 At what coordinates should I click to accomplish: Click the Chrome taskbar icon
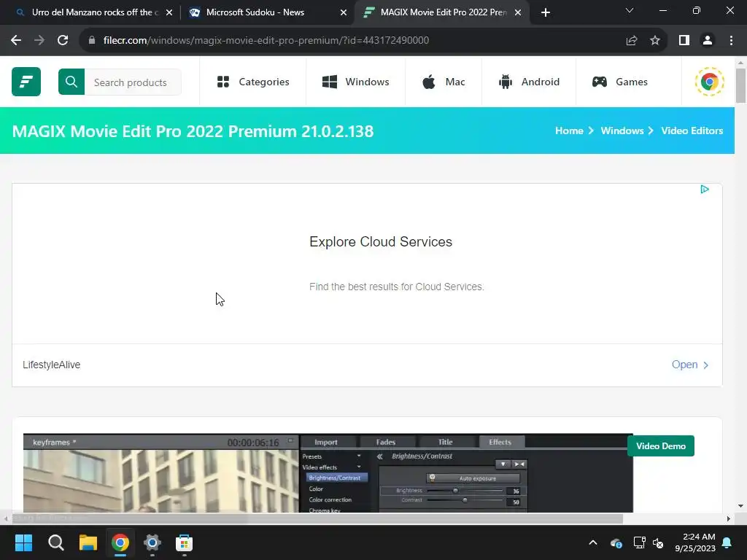click(120, 542)
